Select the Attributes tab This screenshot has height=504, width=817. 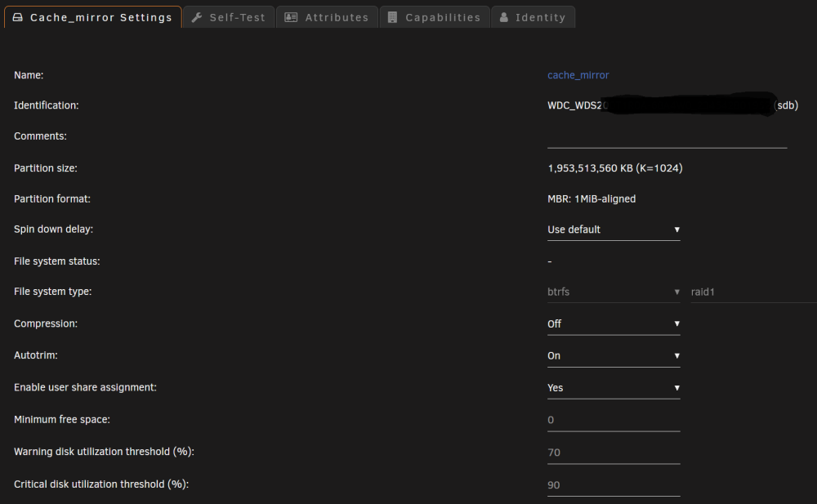click(327, 17)
